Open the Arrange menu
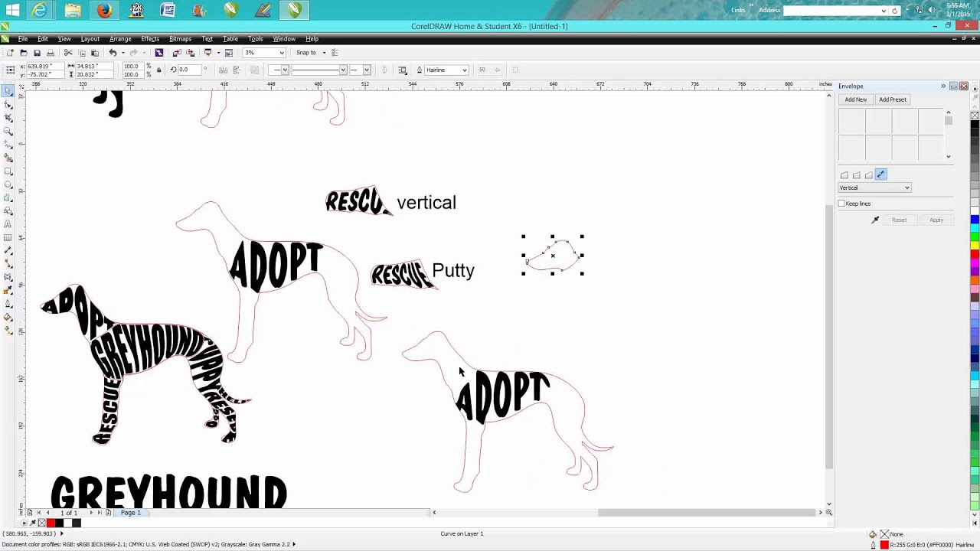The image size is (980, 551). point(120,39)
